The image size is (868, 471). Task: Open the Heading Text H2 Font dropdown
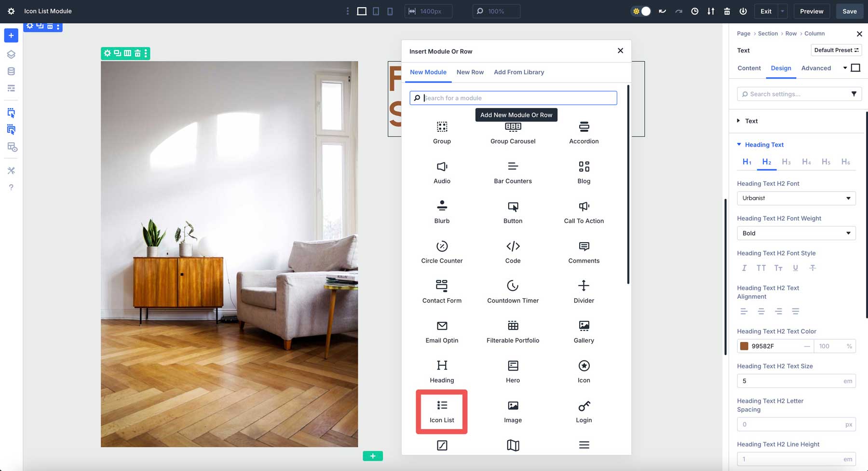[796, 198]
